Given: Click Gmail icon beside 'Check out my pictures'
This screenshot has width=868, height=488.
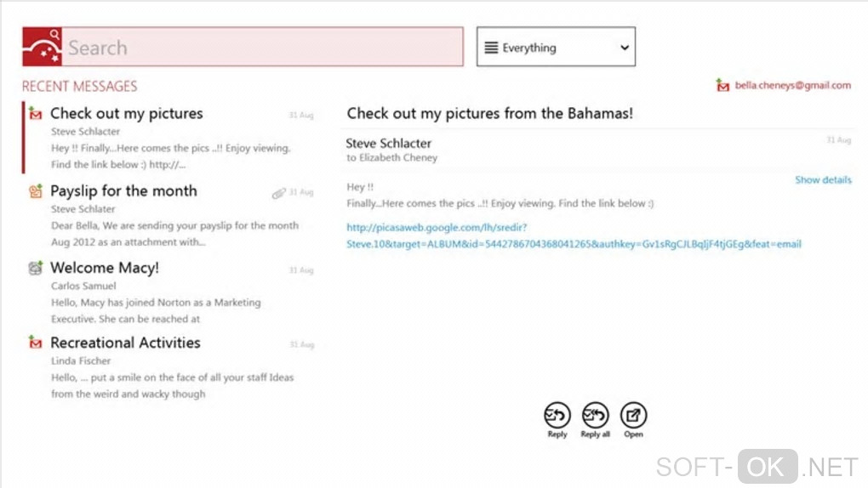Looking at the screenshot, I should pyautogui.click(x=36, y=113).
